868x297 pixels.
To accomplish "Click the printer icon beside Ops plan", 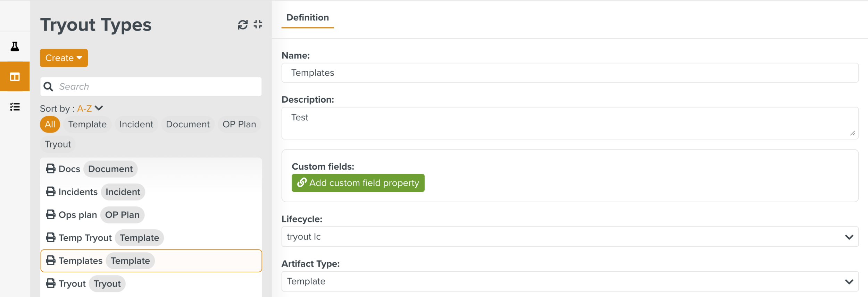I will coord(51,215).
